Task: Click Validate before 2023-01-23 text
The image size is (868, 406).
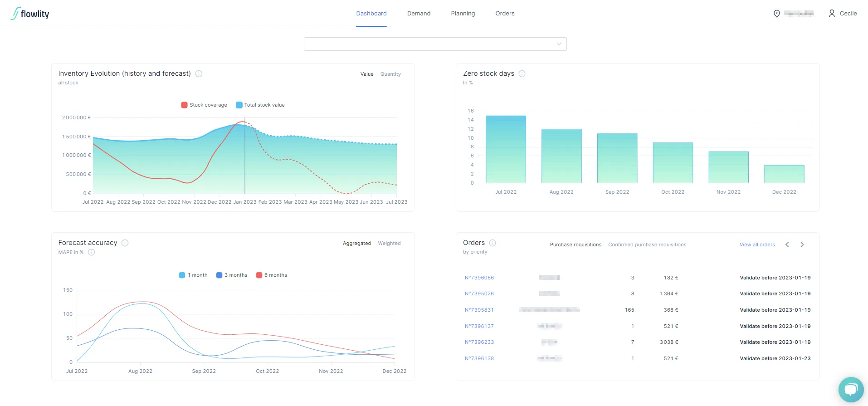Action: 775,358
